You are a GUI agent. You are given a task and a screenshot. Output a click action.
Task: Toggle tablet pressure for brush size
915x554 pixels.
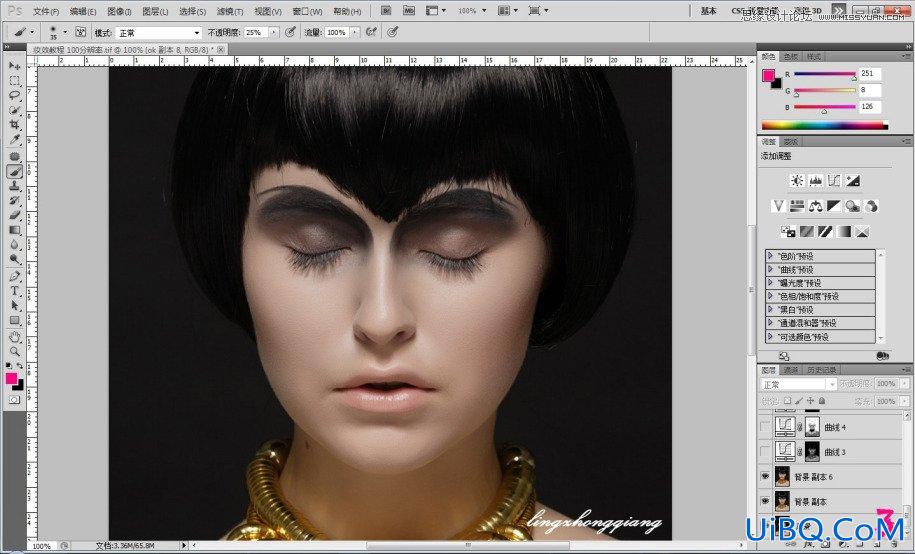[393, 32]
